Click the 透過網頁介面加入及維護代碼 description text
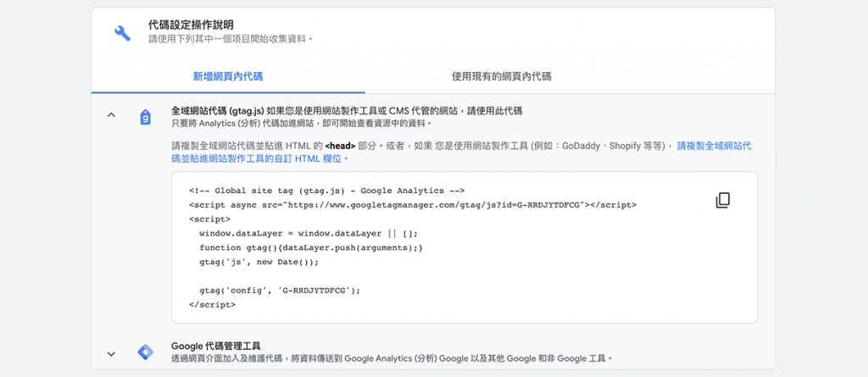This screenshot has width=868, height=377. click(x=392, y=358)
